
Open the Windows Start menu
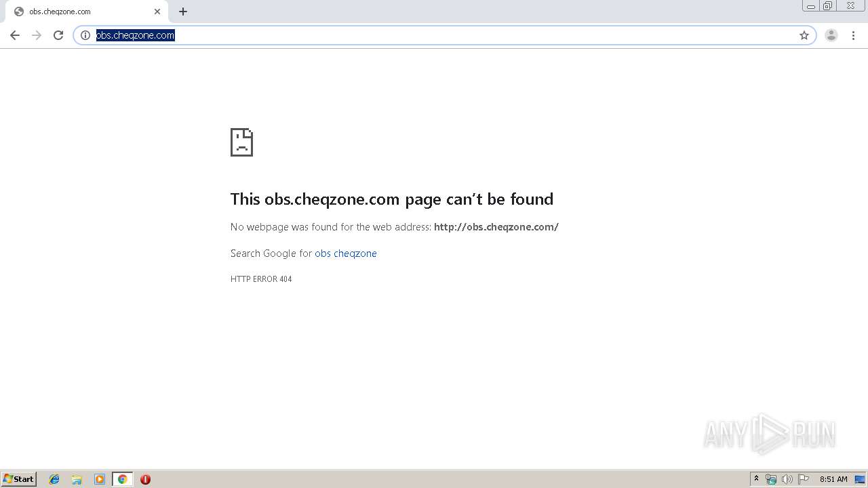(x=19, y=479)
